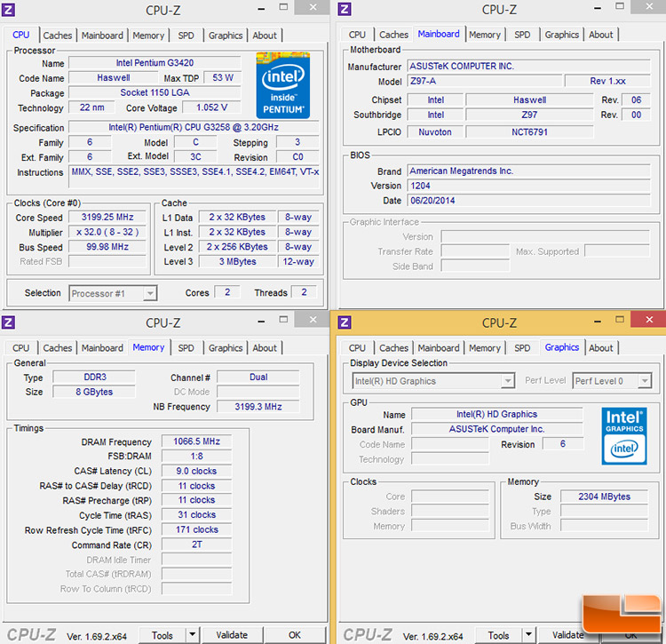Close the Graphics window with red X
Screen dimensions: 666x644
(x=648, y=320)
